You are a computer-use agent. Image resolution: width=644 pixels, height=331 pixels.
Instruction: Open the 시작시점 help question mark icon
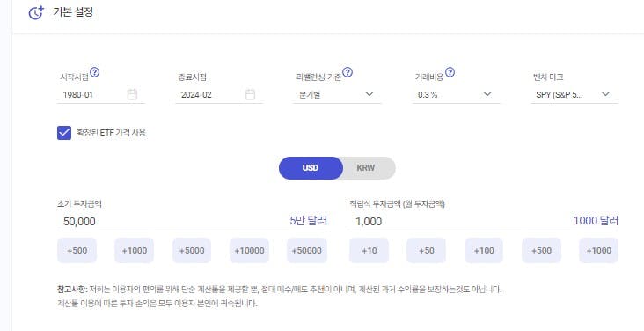pyautogui.click(x=94, y=73)
